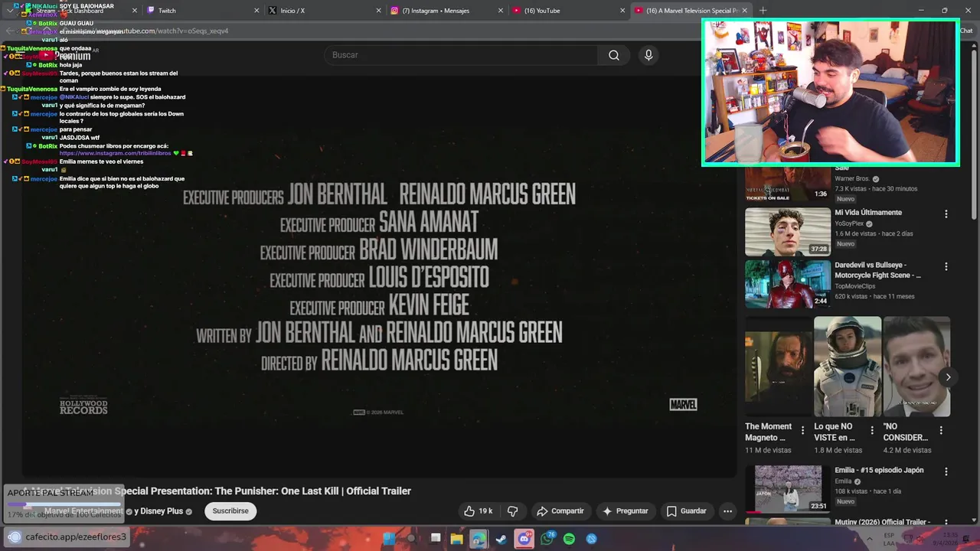Image resolution: width=980 pixels, height=551 pixels.
Task: Open options for 'Lo que NO VISTE' short
Action: tap(872, 431)
